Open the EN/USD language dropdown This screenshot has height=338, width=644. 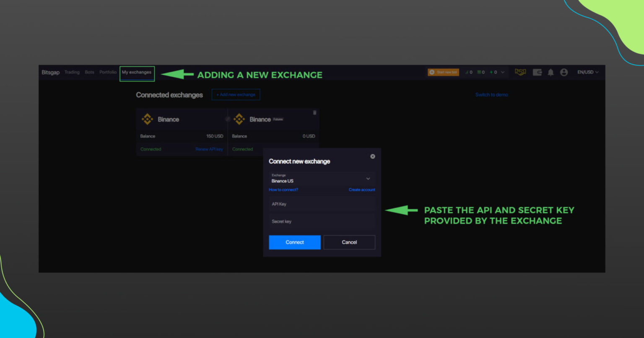(x=587, y=72)
